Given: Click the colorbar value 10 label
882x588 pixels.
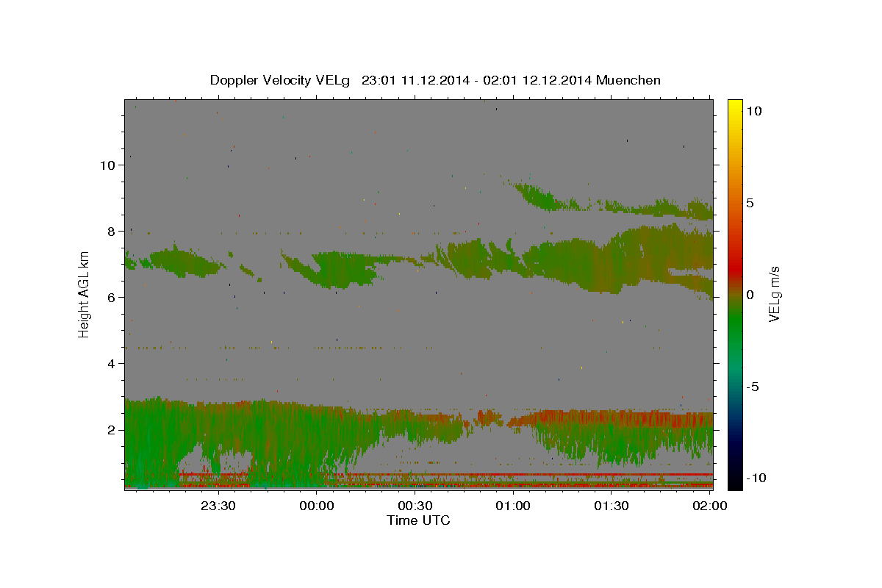Looking at the screenshot, I should click(754, 110).
